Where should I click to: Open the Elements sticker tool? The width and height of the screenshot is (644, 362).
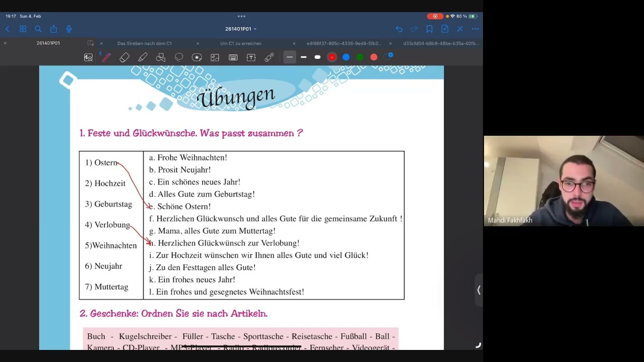[197, 57]
